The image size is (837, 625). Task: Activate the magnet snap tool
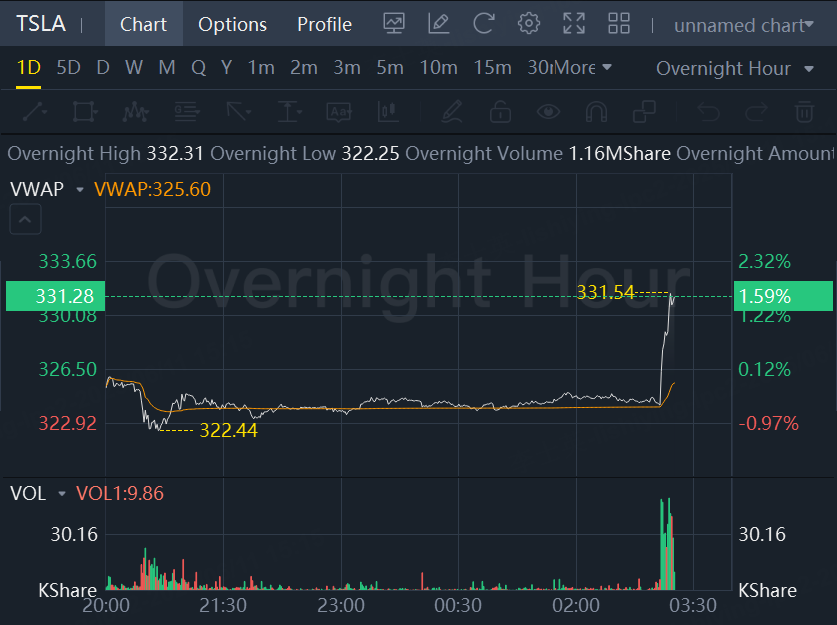coord(596,112)
